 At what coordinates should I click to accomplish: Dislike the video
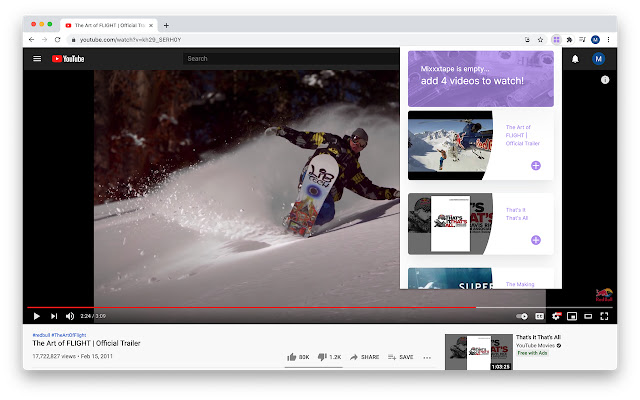329,357
